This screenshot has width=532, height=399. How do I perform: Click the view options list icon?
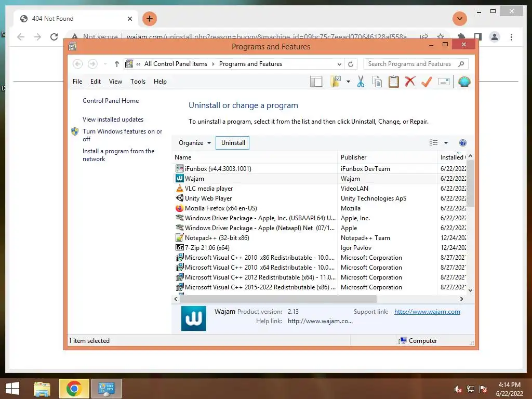point(434,143)
